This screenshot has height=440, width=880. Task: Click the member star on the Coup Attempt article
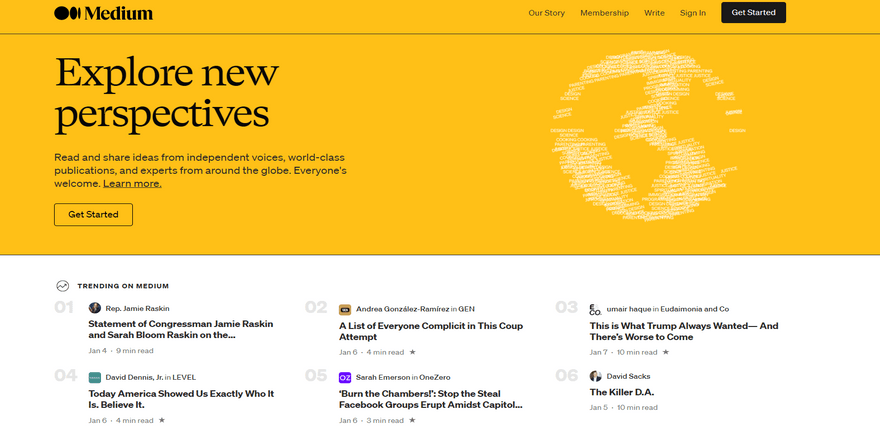[412, 352]
